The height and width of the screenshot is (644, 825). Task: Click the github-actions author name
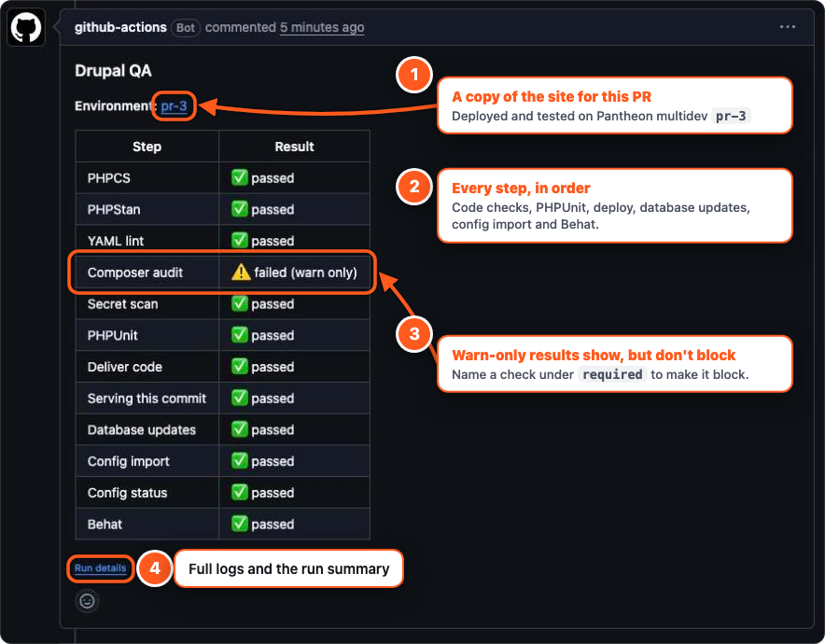coord(120,27)
